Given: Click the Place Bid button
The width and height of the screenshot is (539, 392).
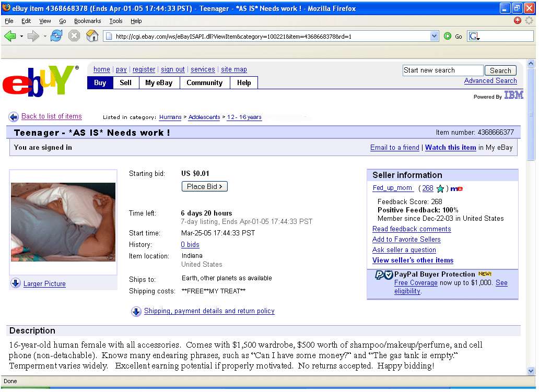Looking at the screenshot, I should pyautogui.click(x=205, y=186).
